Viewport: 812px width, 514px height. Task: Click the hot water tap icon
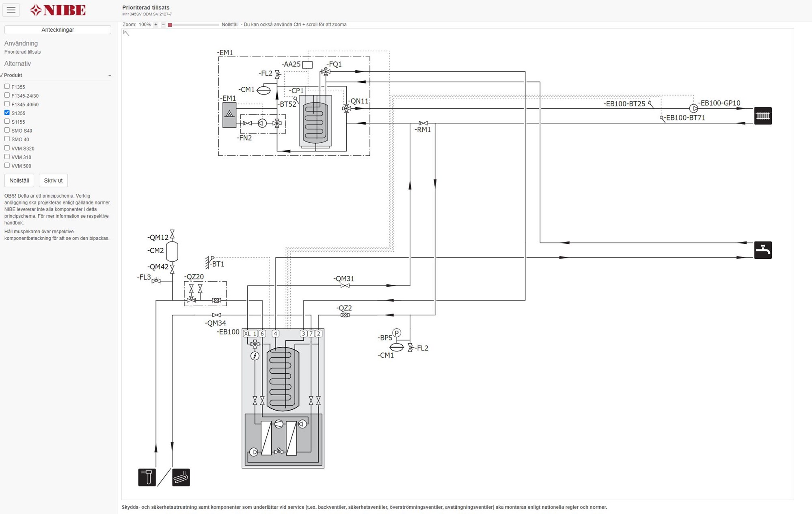pyautogui.click(x=763, y=250)
